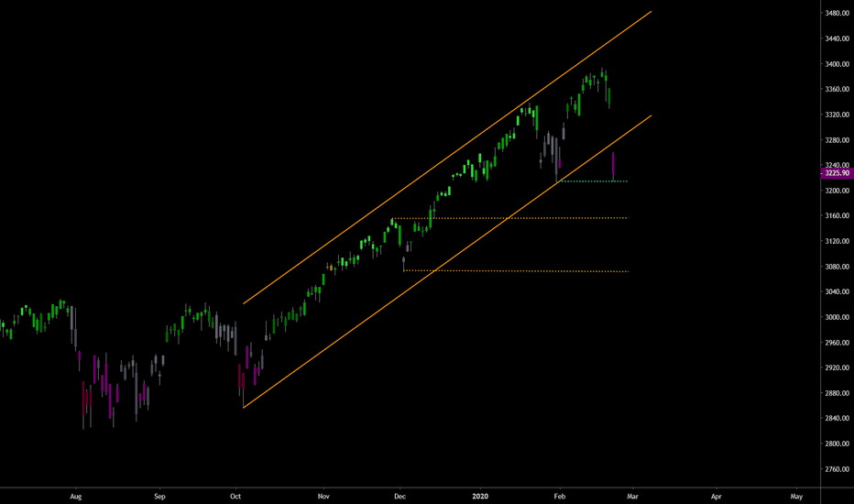Click the 2840.00 price axis label

pyautogui.click(x=838, y=419)
